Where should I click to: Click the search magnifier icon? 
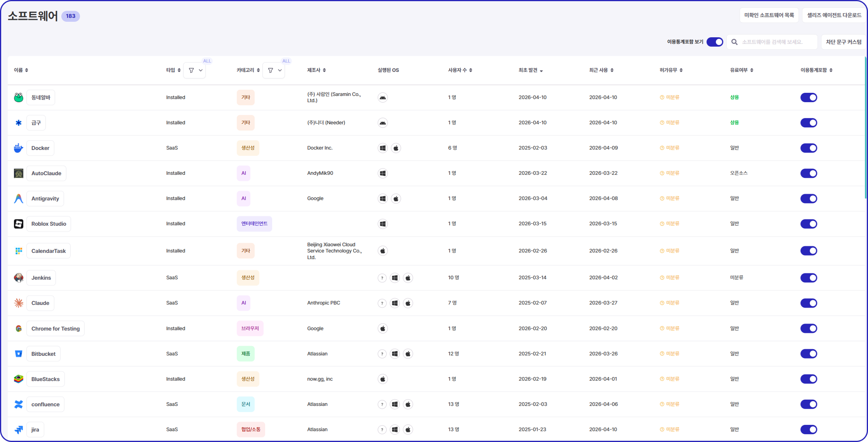pyautogui.click(x=734, y=42)
